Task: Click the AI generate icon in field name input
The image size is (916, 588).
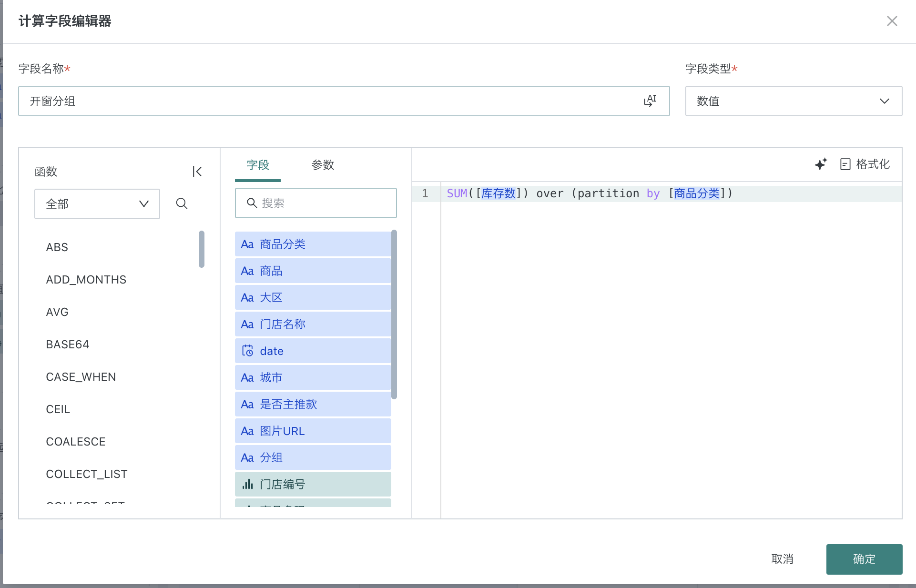Action: pyautogui.click(x=650, y=101)
